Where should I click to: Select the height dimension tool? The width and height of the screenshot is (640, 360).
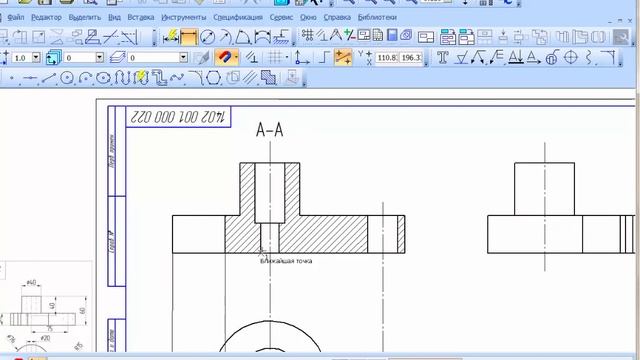point(281,37)
